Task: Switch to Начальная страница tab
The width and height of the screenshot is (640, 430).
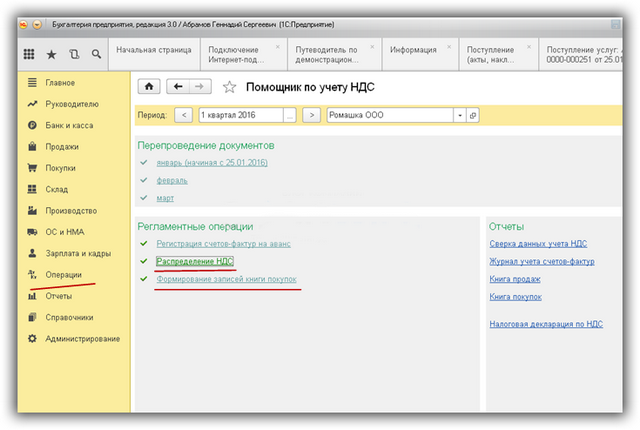Action: [x=154, y=54]
